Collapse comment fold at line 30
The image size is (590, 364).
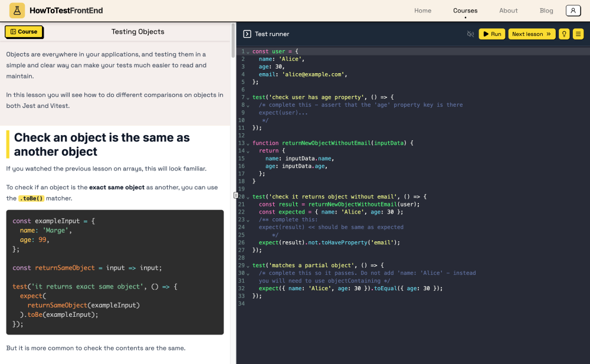coord(248,274)
